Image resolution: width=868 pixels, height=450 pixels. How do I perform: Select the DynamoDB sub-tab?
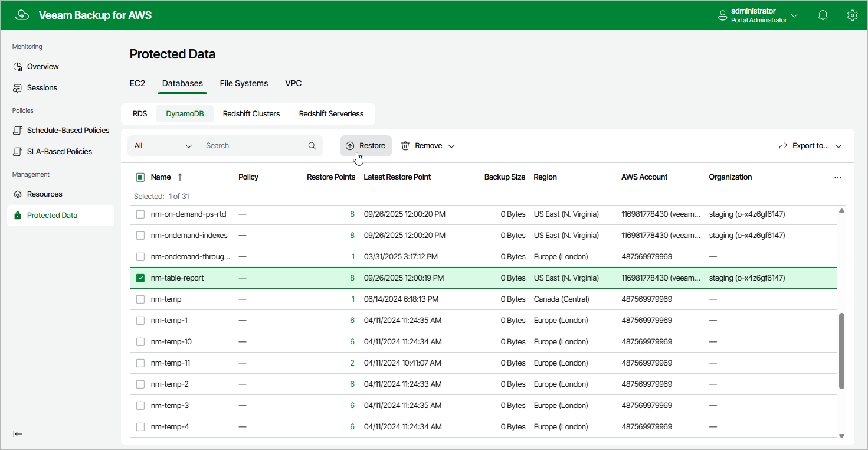pyautogui.click(x=185, y=114)
